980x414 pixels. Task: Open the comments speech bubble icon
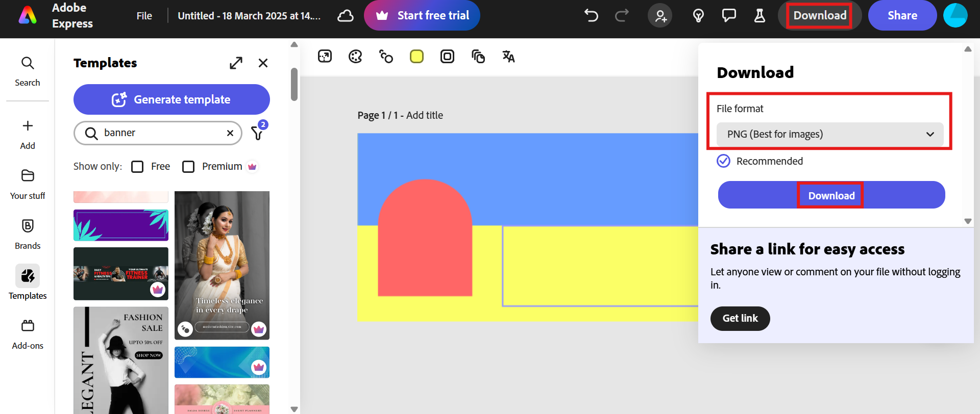729,16
